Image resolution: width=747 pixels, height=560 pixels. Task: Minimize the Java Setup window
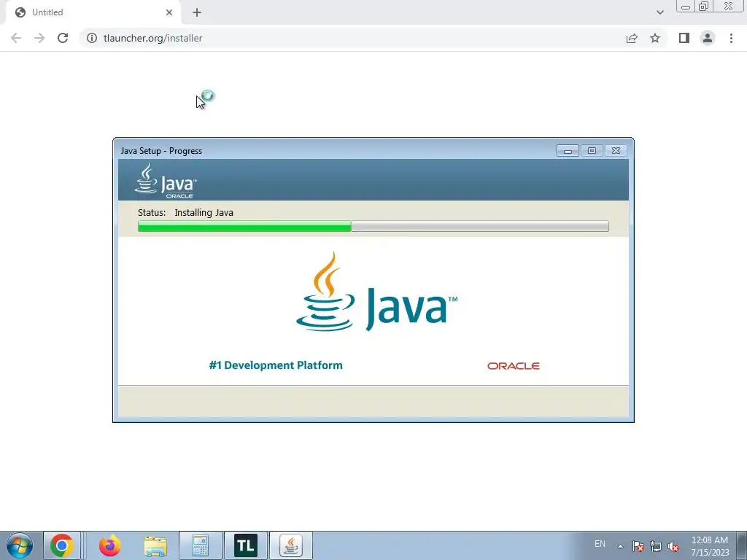point(568,151)
